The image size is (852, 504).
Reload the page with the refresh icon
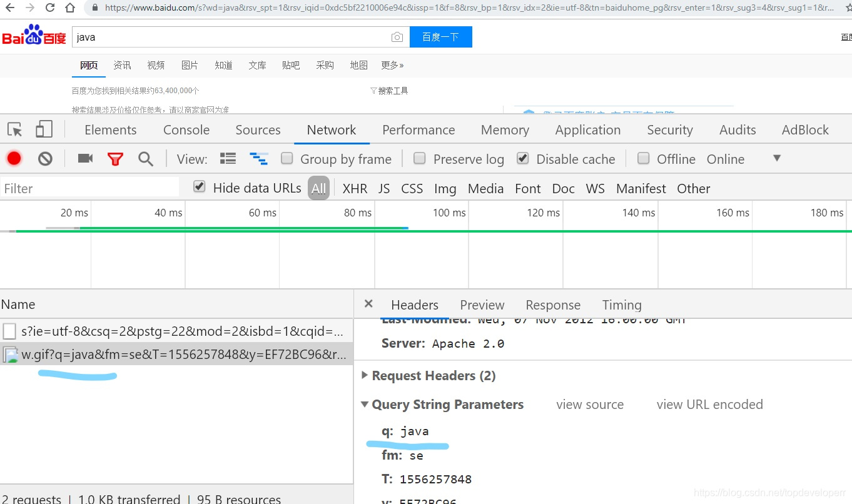click(50, 8)
